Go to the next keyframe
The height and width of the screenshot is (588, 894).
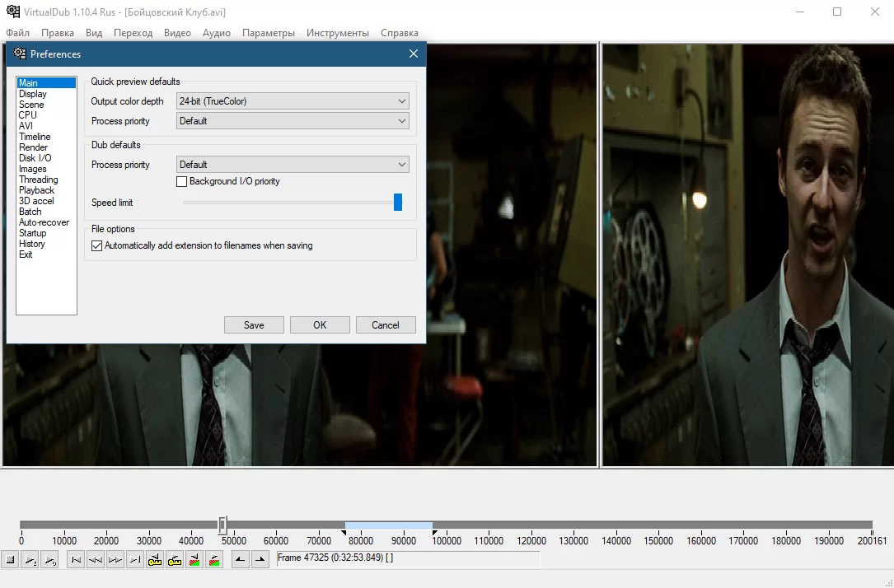(175, 560)
